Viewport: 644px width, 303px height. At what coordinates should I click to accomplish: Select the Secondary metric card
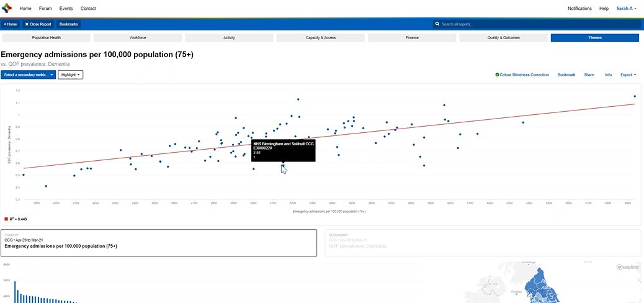coord(483,243)
